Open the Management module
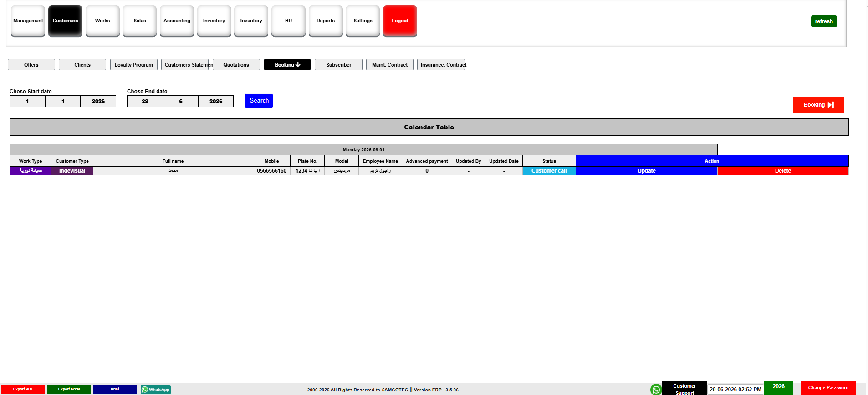This screenshot has height=395, width=868. (28, 21)
